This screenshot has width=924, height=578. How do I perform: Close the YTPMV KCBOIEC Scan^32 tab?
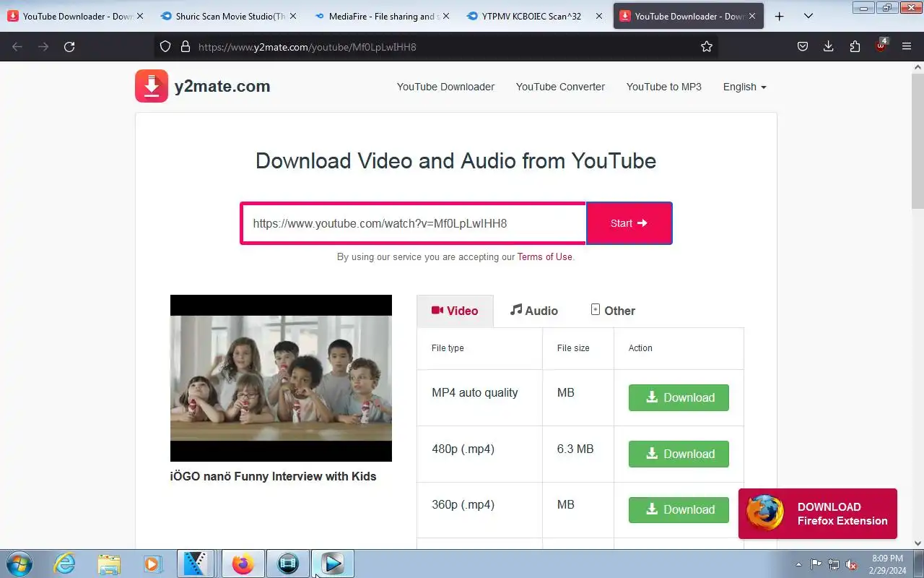click(599, 16)
